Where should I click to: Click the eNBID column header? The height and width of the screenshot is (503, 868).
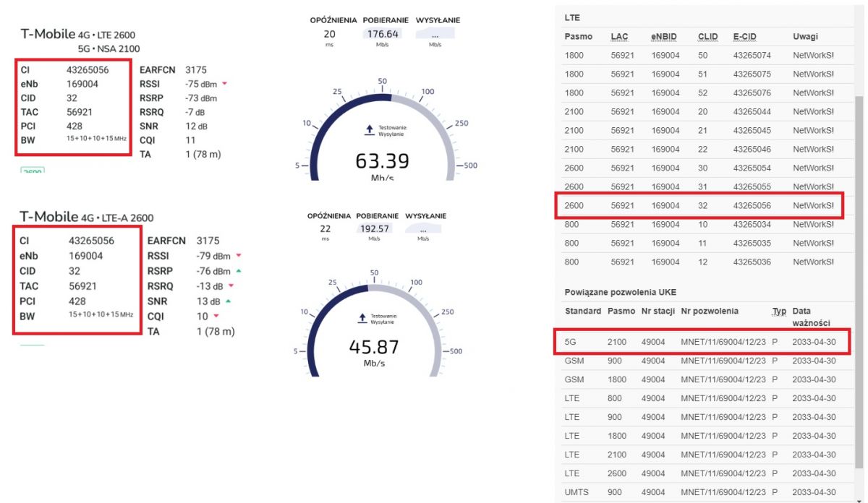(x=665, y=36)
